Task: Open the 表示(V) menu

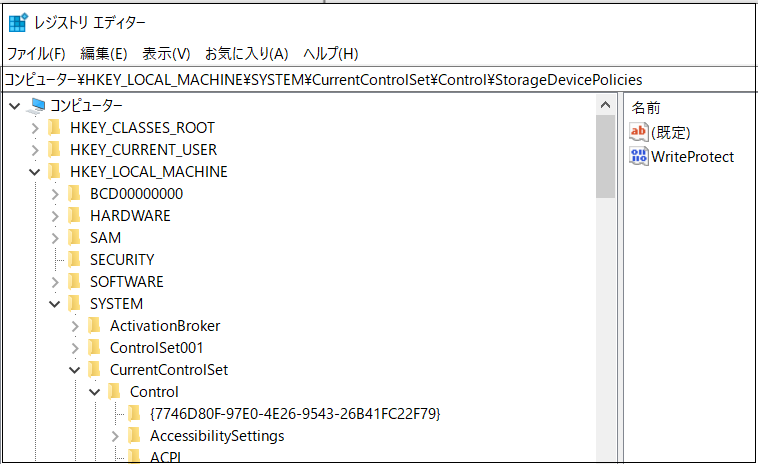Action: pos(166,54)
